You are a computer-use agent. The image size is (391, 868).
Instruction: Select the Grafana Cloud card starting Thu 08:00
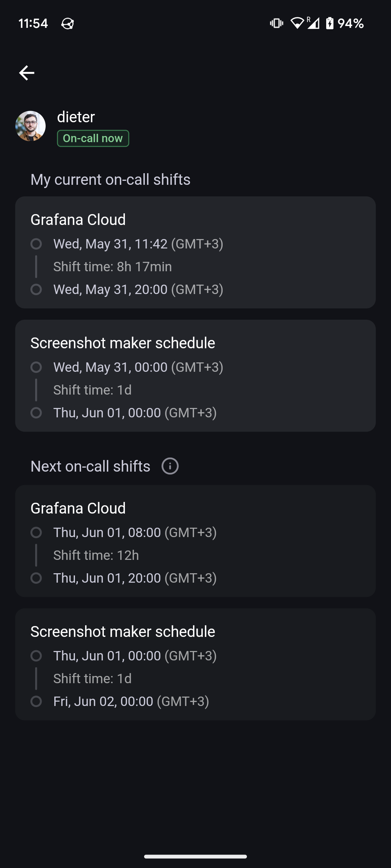[195, 541]
